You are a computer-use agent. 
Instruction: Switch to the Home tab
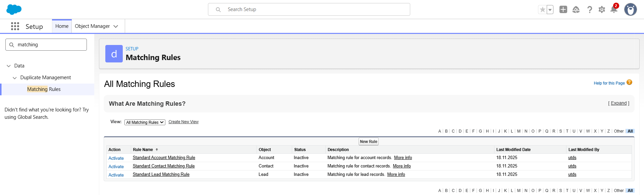pyautogui.click(x=62, y=26)
